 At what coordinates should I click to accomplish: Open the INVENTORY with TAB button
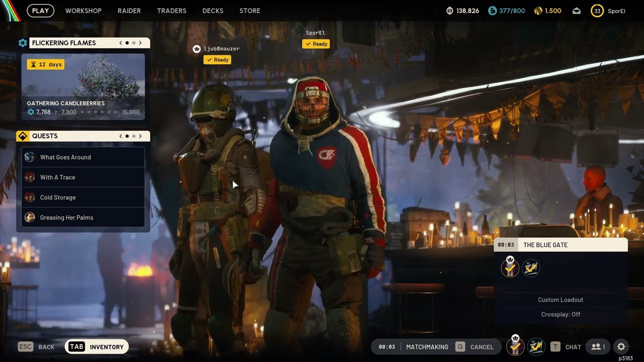pyautogui.click(x=97, y=347)
